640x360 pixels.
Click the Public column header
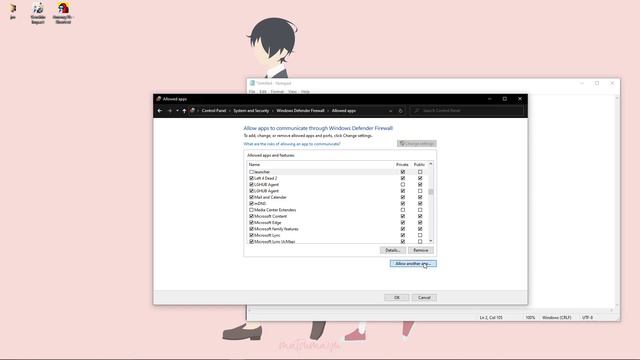(419, 164)
